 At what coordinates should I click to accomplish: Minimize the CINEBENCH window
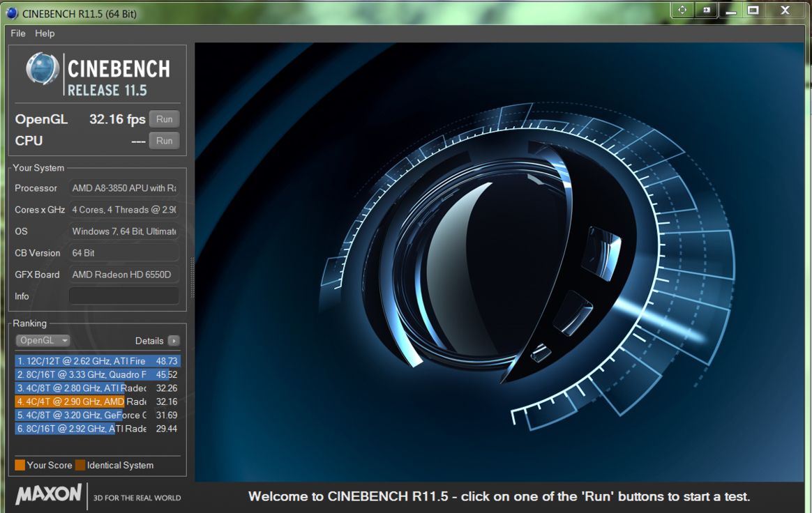click(x=730, y=11)
